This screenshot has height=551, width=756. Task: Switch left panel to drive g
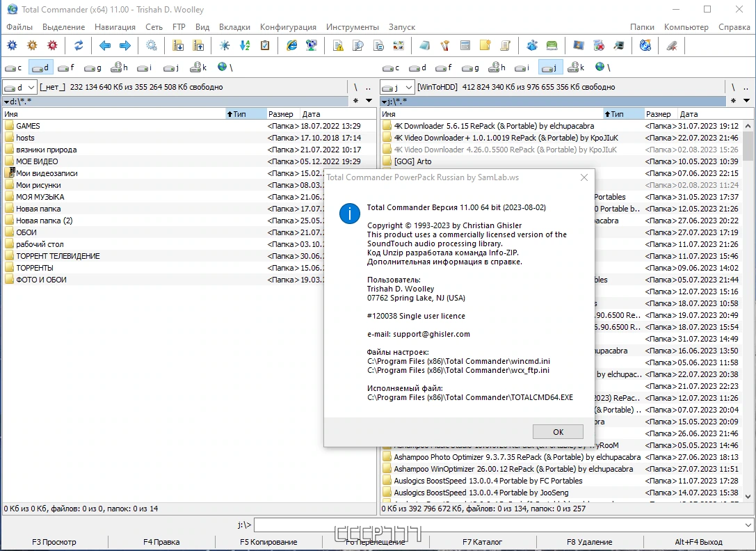click(x=93, y=67)
